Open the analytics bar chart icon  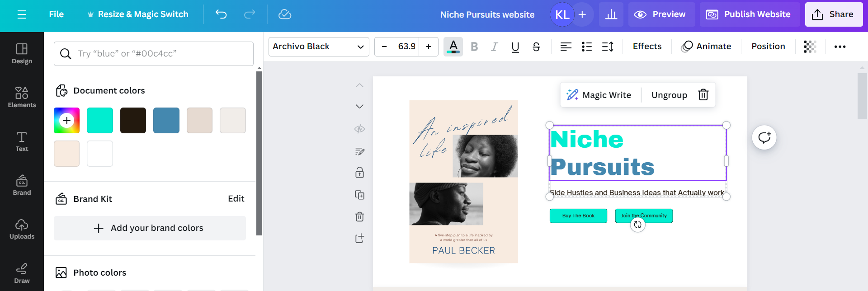611,14
